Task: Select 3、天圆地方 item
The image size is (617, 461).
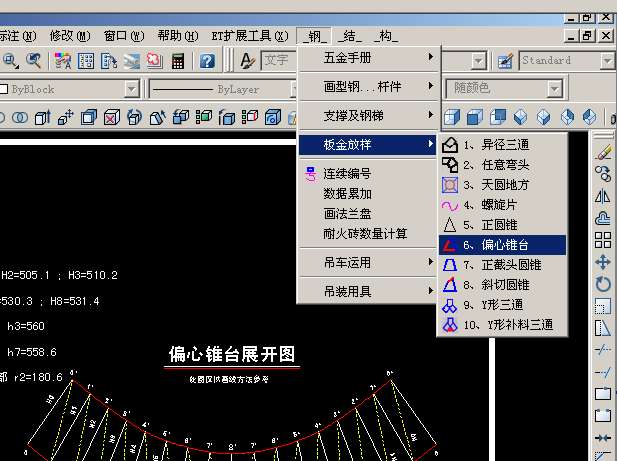Action: [502, 185]
